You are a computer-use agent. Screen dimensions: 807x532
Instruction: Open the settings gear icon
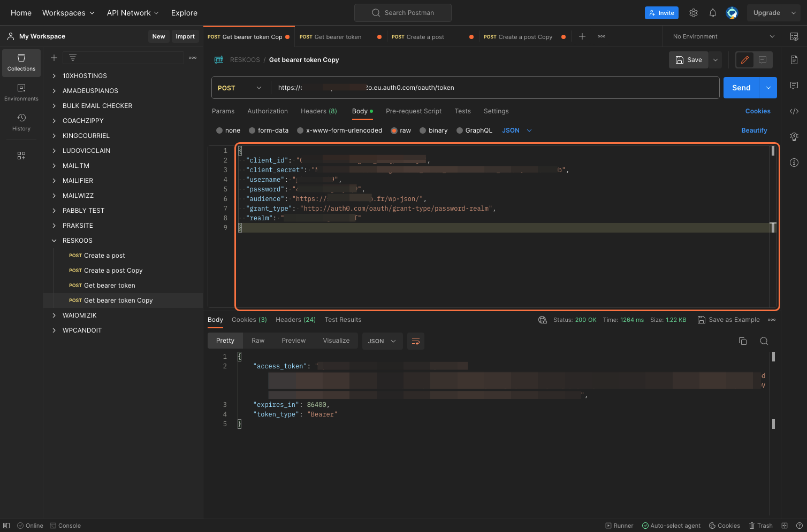(x=694, y=13)
